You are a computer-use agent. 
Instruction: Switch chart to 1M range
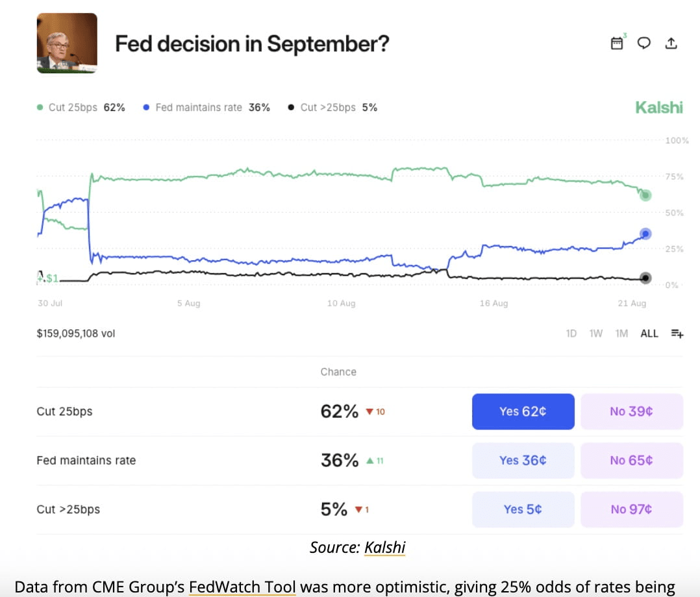(621, 334)
